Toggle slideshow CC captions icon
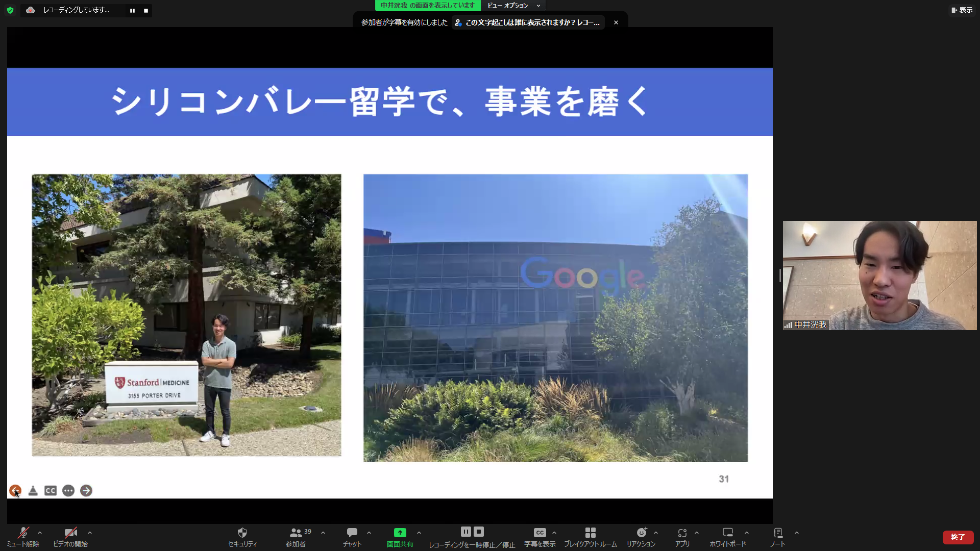Image resolution: width=980 pixels, height=551 pixels. 51,490
